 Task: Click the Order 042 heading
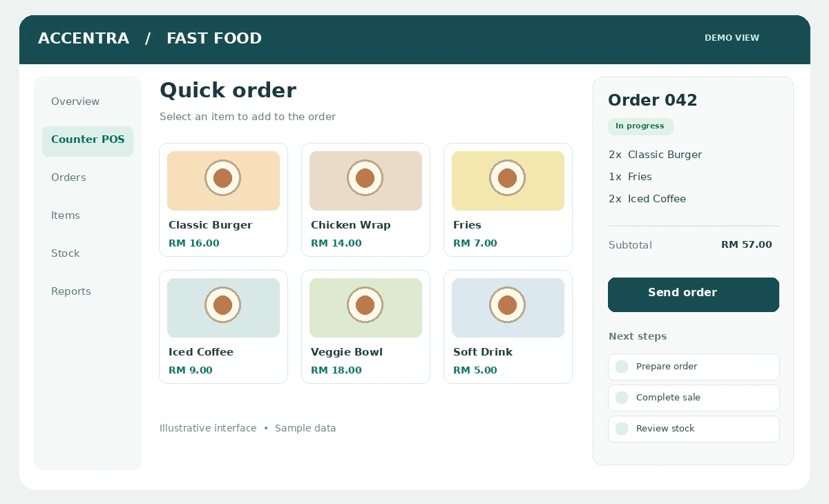(653, 100)
